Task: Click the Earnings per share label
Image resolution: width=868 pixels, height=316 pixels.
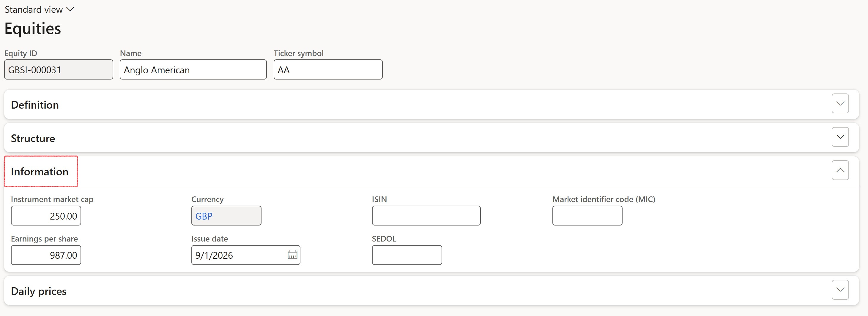Action: tap(44, 239)
